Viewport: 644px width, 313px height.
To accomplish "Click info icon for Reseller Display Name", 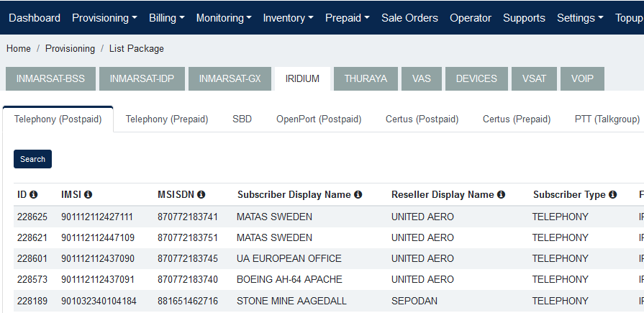I will click(x=502, y=195).
